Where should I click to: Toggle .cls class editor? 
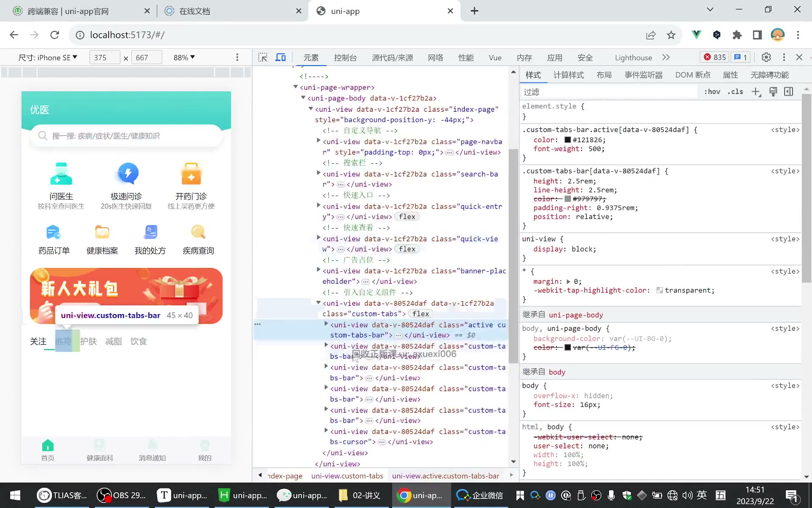coord(735,92)
